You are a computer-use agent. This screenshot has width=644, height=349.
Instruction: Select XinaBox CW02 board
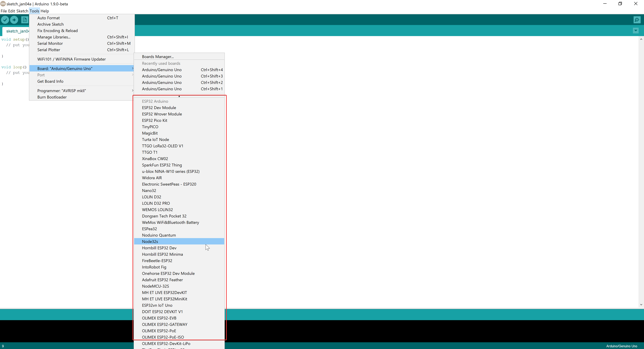tap(179, 159)
